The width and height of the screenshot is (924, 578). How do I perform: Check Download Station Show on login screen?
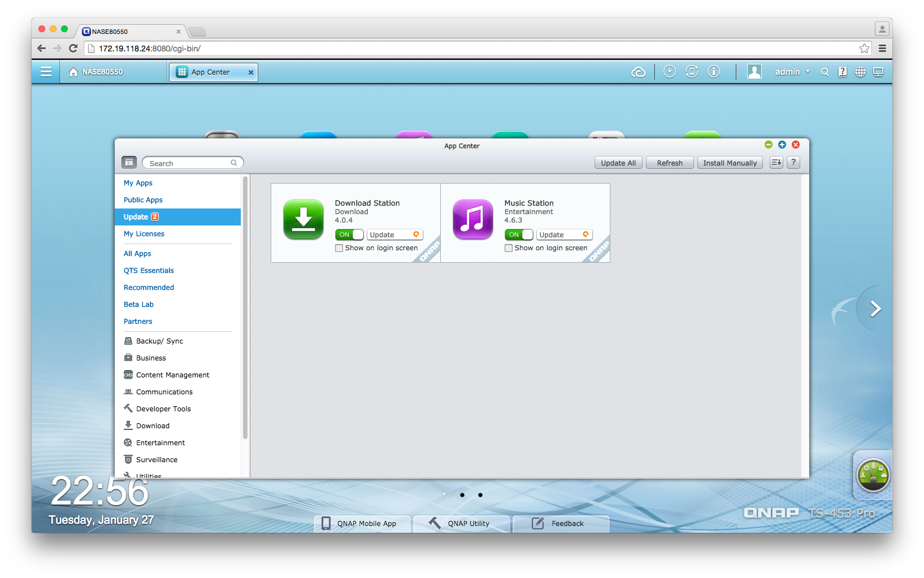coord(339,248)
